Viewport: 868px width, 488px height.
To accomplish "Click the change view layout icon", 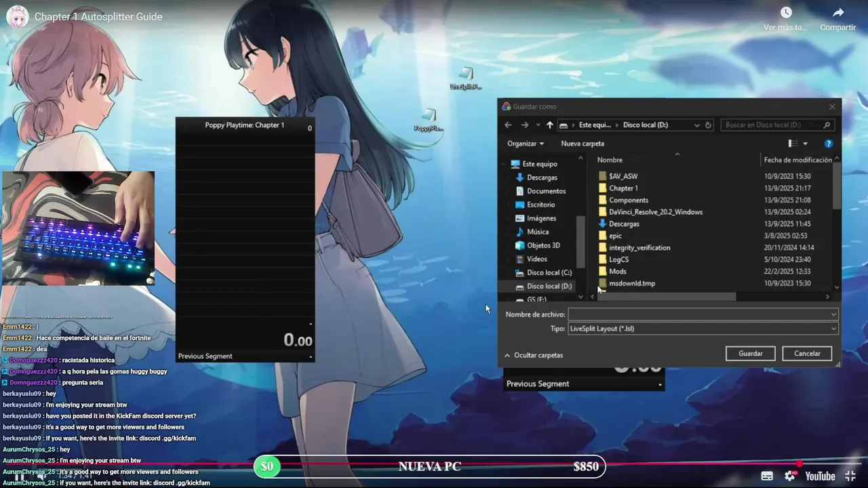I will (793, 144).
